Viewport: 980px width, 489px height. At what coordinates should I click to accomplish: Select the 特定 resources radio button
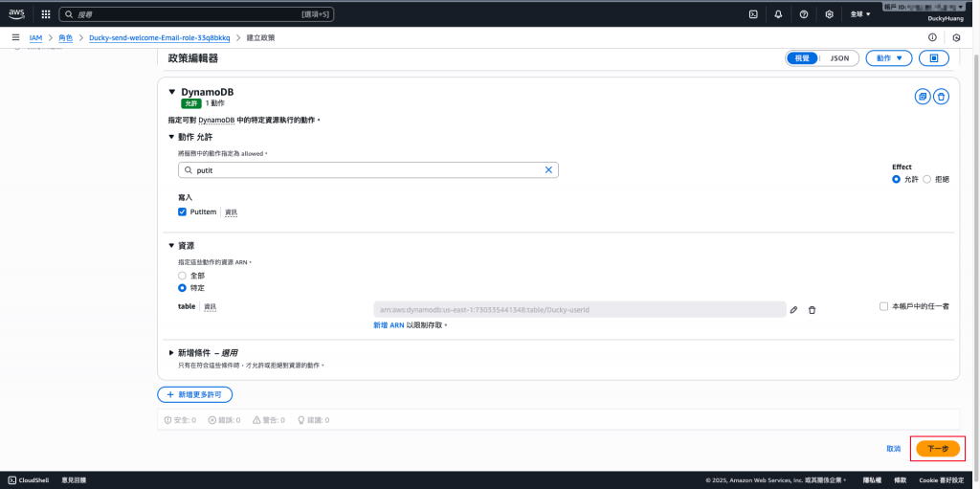coord(182,288)
